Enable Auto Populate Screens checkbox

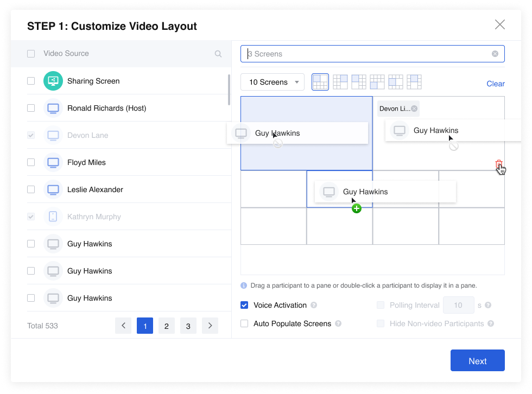click(x=244, y=323)
